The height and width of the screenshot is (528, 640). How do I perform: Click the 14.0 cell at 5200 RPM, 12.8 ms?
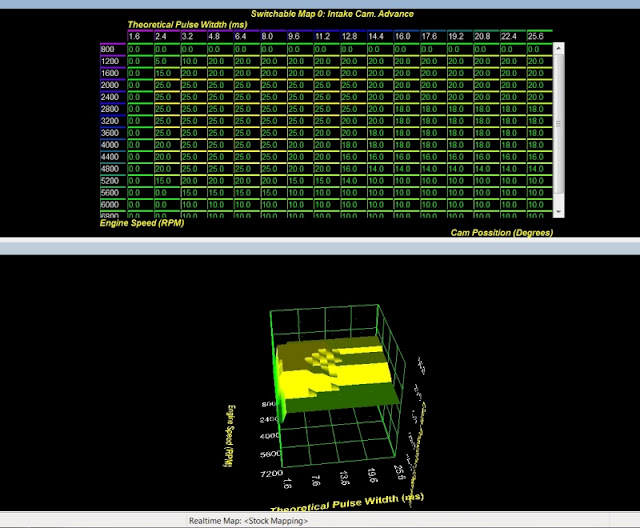[x=353, y=181]
